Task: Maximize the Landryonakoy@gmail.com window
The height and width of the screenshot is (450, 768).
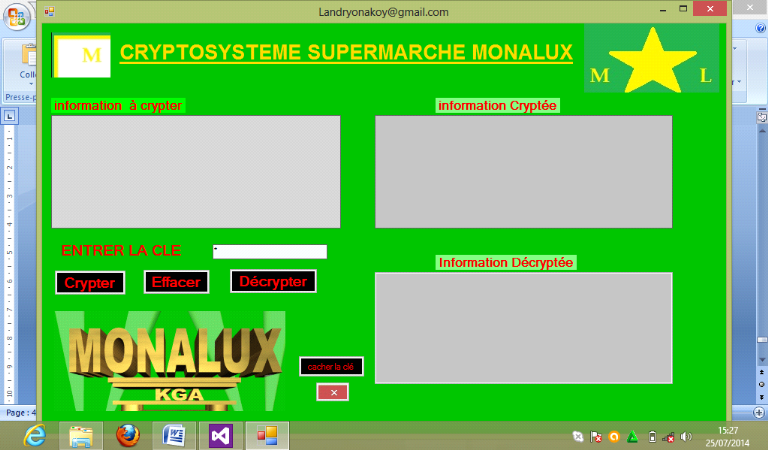Action: [683, 9]
